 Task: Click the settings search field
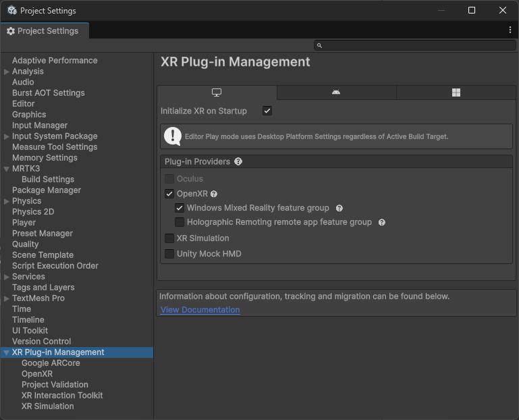(414, 45)
